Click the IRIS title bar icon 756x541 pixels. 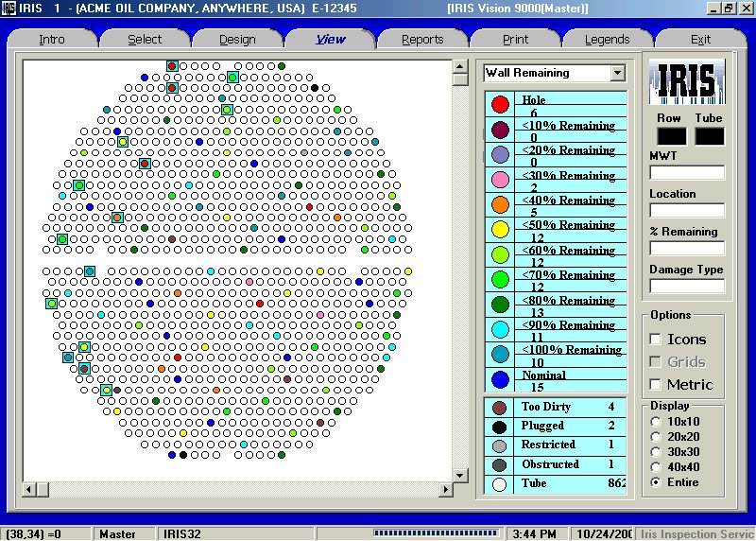[9, 9]
